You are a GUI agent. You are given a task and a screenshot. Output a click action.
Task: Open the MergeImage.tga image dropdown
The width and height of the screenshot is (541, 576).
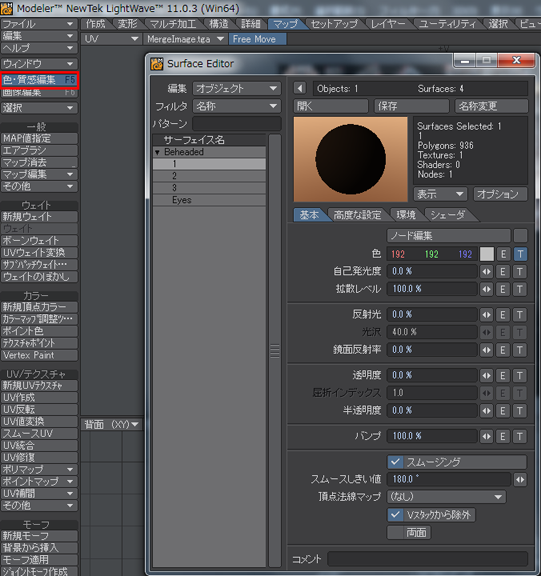click(185, 39)
